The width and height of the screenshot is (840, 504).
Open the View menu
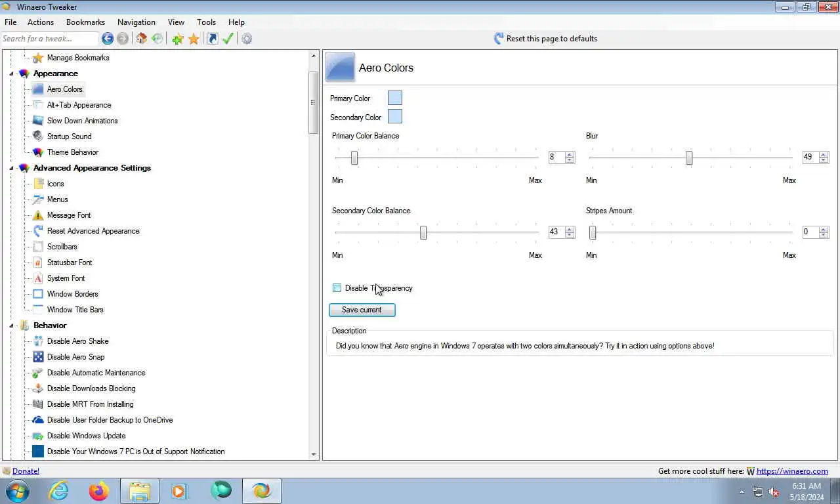(176, 22)
